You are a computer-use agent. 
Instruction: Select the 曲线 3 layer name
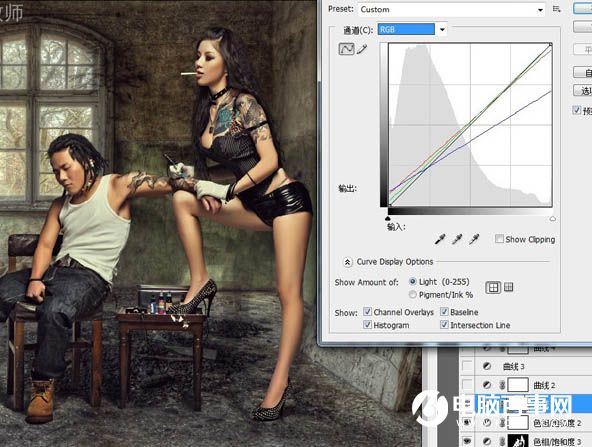point(513,367)
